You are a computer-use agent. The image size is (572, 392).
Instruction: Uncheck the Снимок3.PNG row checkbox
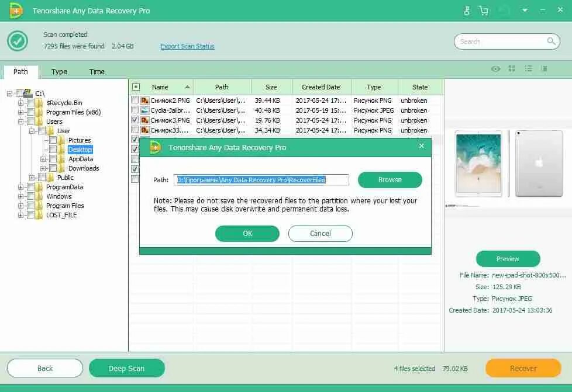pyautogui.click(x=135, y=120)
